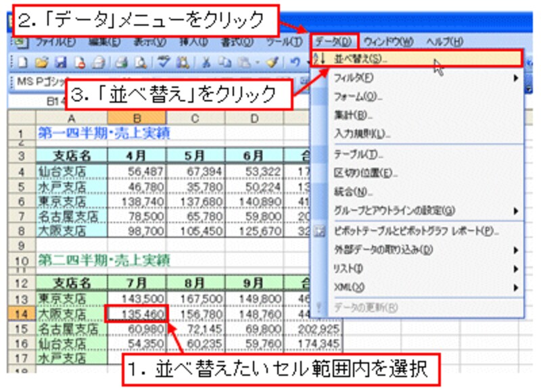Click the データ(D) menu
This screenshot has height=392, width=541.
[333, 42]
